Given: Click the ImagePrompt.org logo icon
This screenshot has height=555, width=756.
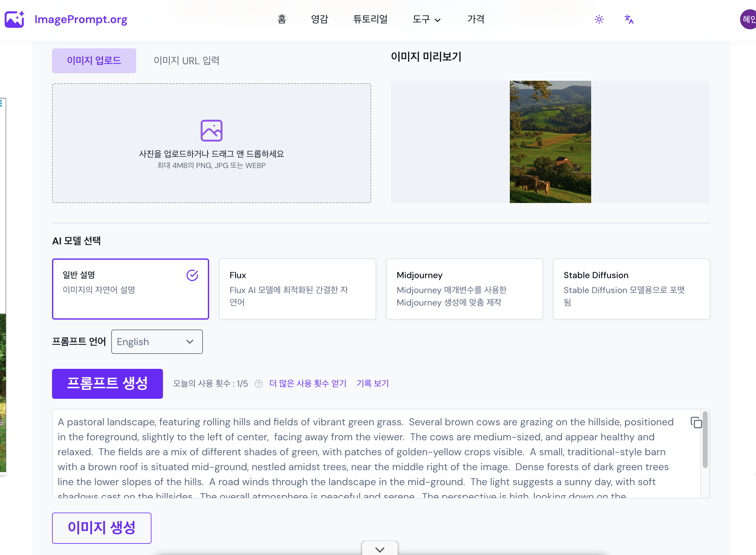Looking at the screenshot, I should (x=14, y=19).
